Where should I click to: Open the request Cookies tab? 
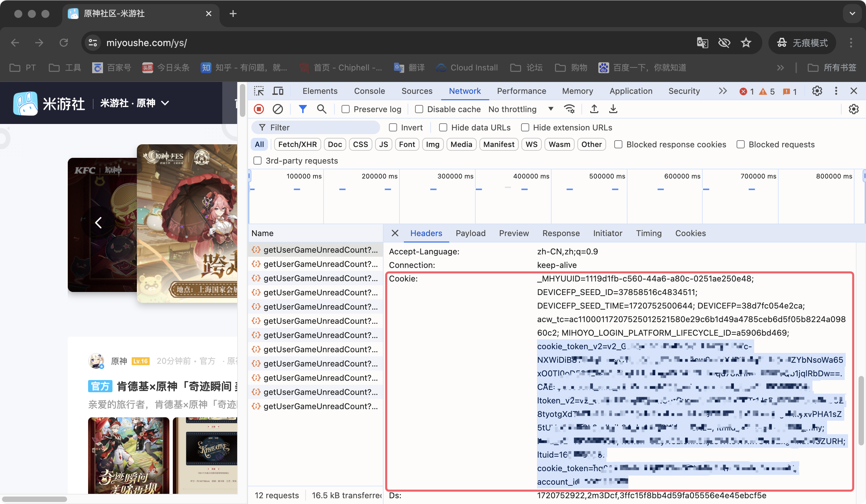690,233
